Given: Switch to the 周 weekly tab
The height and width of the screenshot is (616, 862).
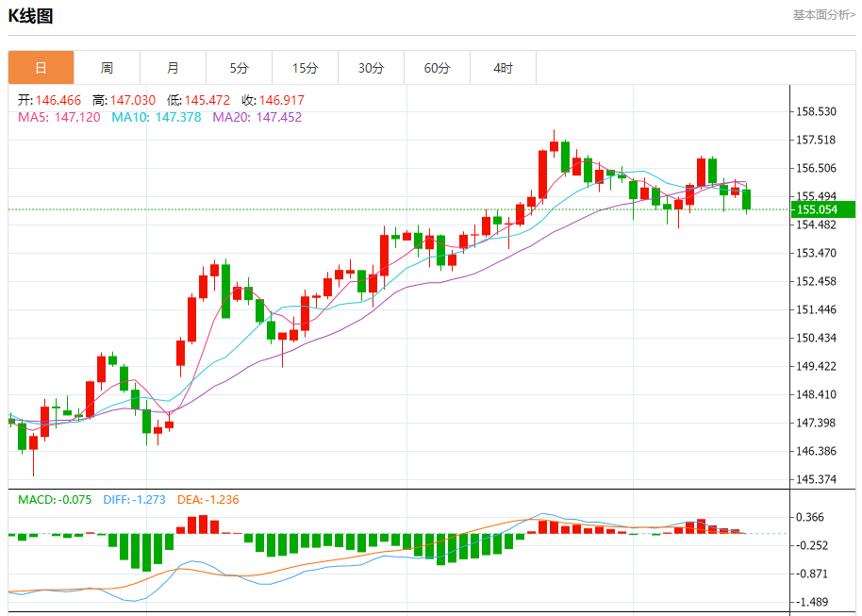Looking at the screenshot, I should (x=107, y=68).
